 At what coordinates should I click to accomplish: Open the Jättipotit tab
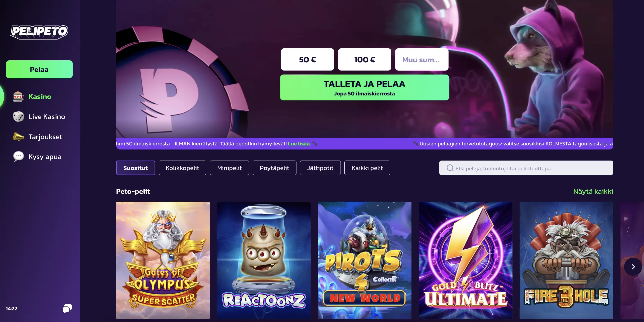320,168
